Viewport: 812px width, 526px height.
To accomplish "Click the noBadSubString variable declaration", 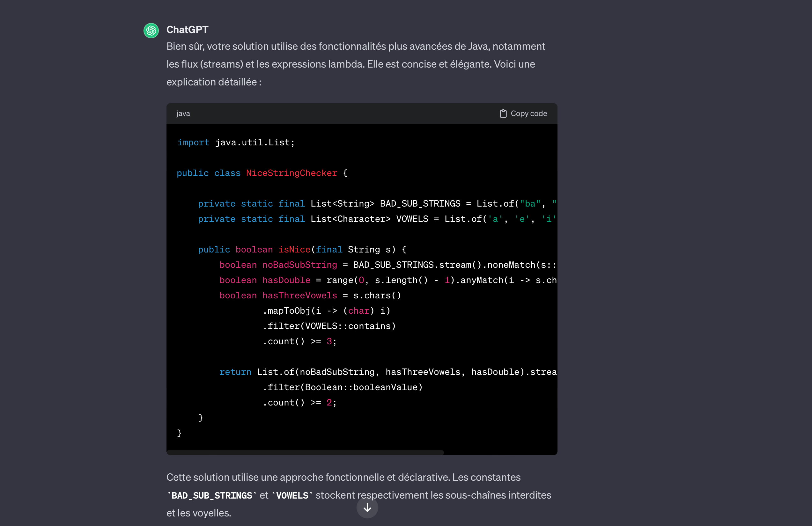I will (x=299, y=265).
